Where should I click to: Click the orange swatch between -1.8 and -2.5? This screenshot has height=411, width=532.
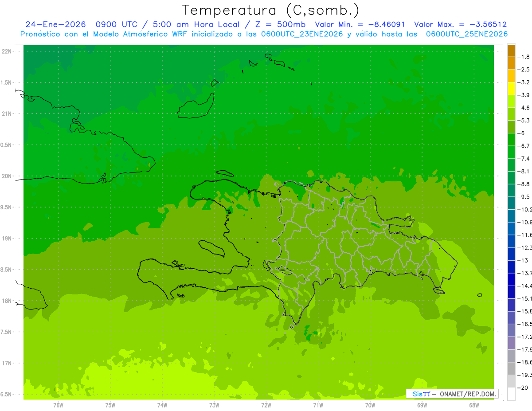511,63
